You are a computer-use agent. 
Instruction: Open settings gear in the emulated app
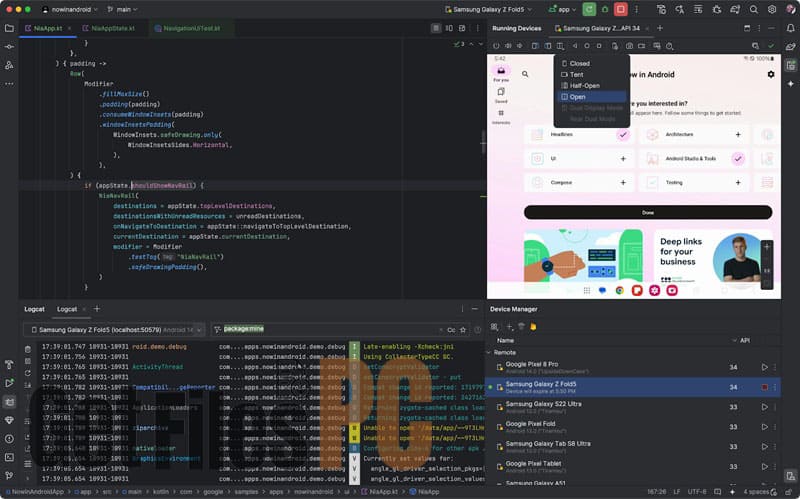pos(771,74)
